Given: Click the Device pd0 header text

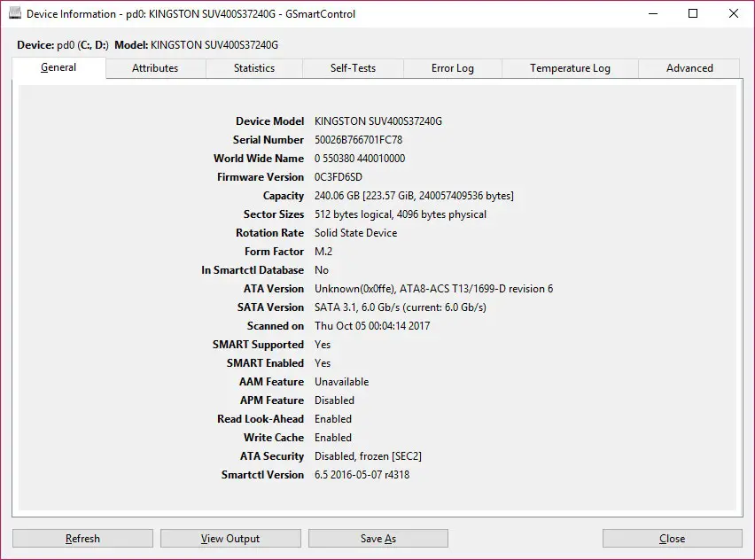Looking at the screenshot, I should (63, 45).
